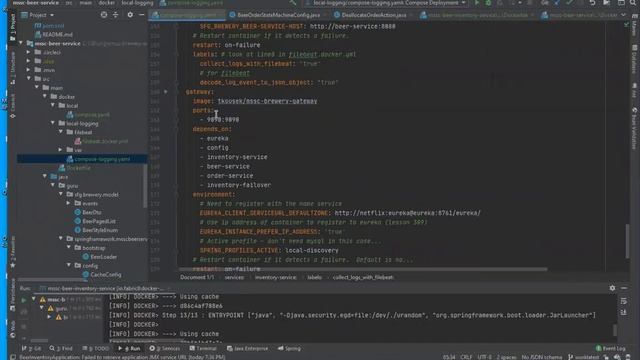Click the rerun green play icon in Run panel

click(24, 300)
